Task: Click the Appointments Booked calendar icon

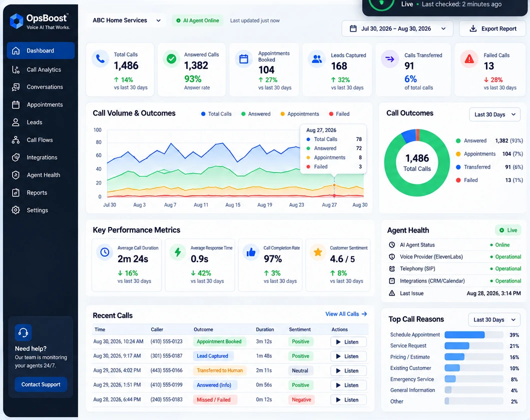Action: (x=244, y=59)
